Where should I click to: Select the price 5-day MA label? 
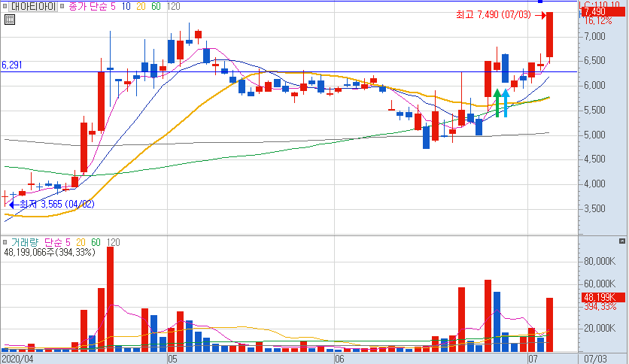(113, 6)
